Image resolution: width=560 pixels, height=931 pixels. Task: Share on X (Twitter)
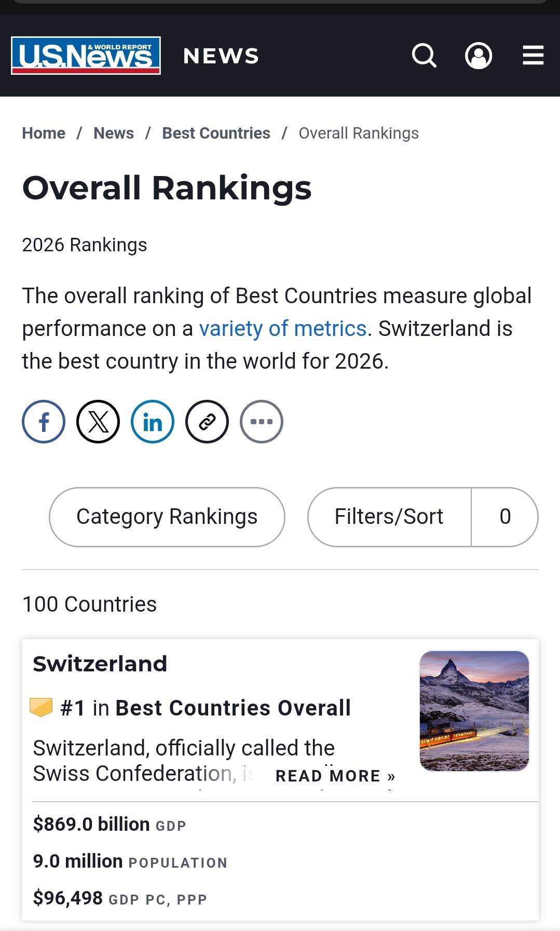(x=98, y=422)
